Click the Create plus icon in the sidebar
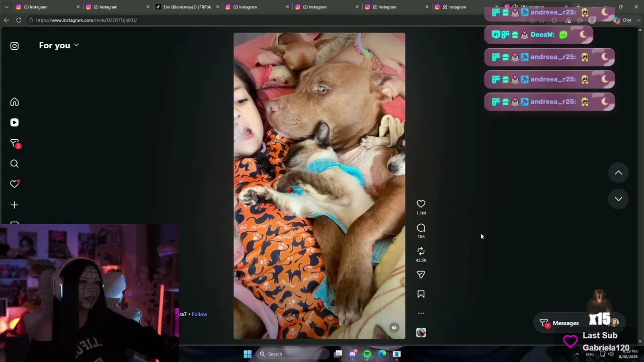Screen dimensions: 644x362 15,205
